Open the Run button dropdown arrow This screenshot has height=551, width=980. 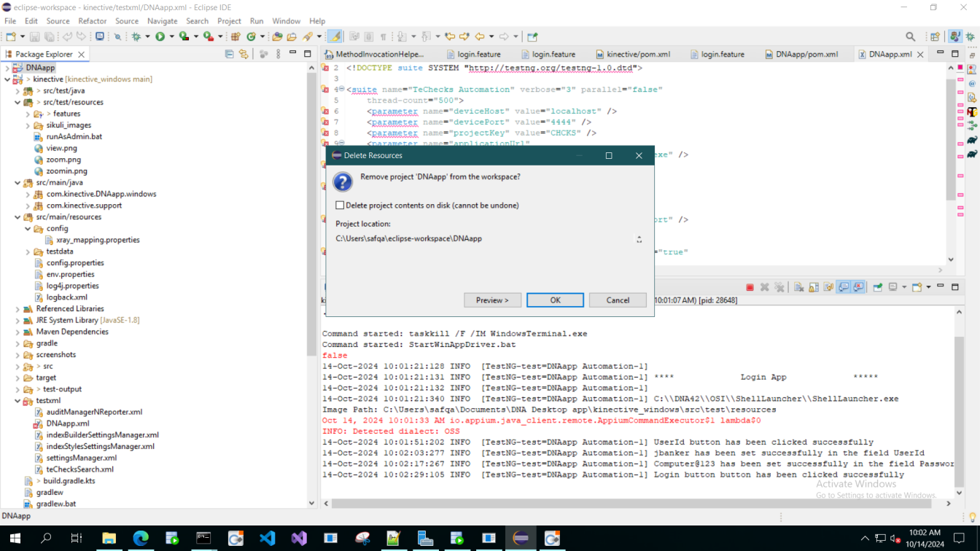point(171,36)
